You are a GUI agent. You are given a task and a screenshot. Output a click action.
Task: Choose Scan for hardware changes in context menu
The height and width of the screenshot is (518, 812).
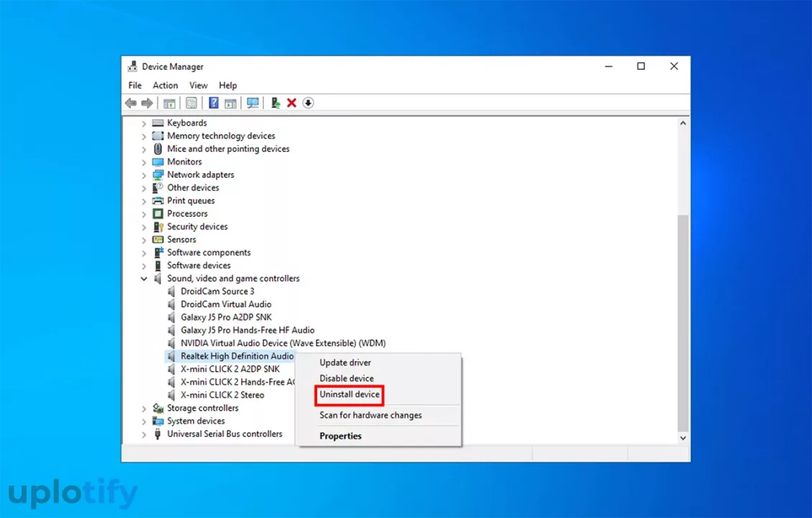coord(370,415)
